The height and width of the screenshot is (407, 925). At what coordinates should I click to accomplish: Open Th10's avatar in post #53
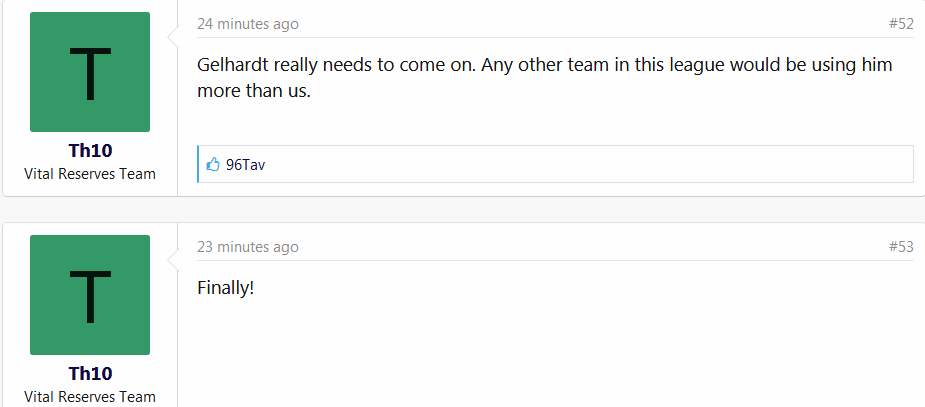coord(90,295)
